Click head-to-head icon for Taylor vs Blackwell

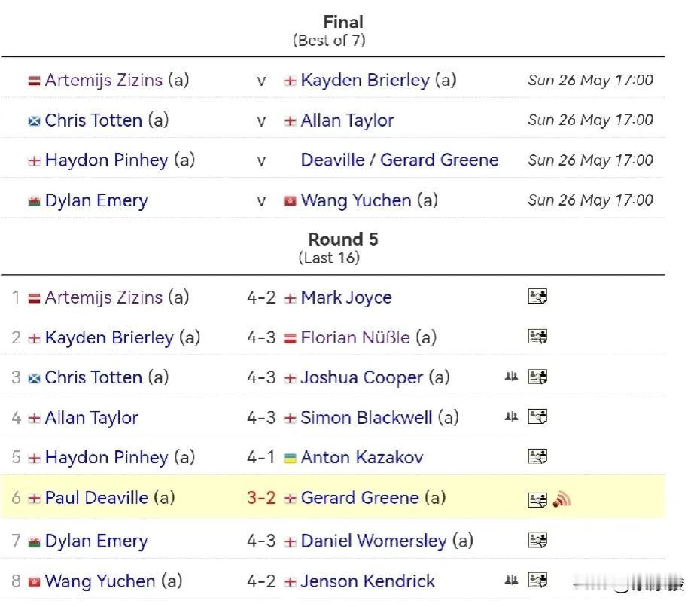(512, 416)
